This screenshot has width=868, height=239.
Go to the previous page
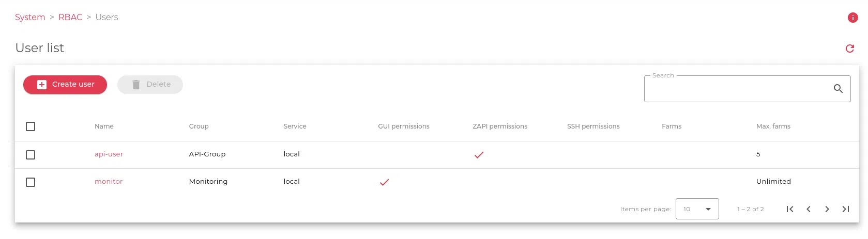(x=809, y=209)
